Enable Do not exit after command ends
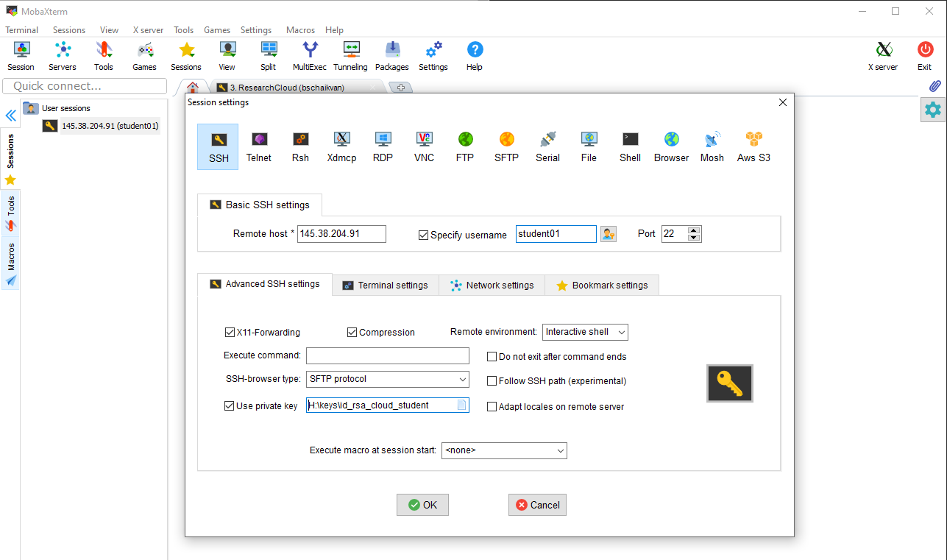Image resolution: width=947 pixels, height=560 pixels. [x=492, y=357]
